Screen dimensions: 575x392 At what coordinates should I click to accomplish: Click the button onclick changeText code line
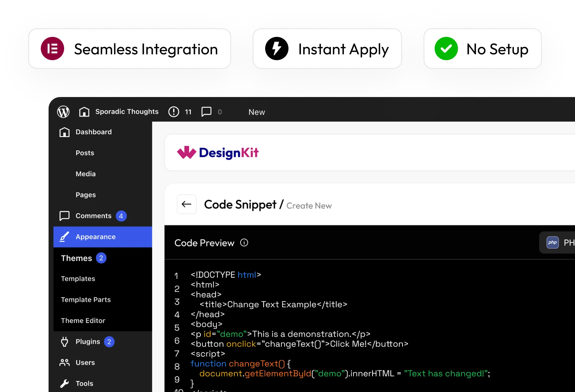(299, 344)
